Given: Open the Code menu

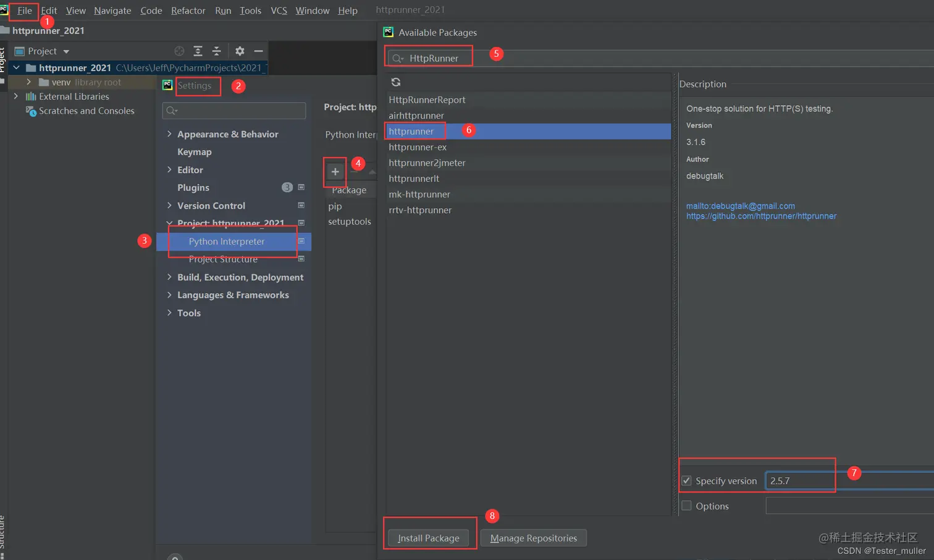Looking at the screenshot, I should coord(151,10).
